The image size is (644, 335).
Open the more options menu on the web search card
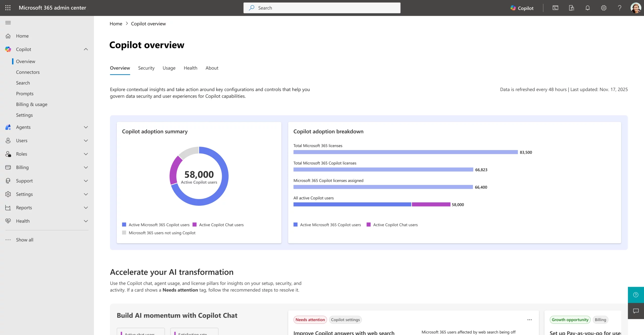[530, 320]
